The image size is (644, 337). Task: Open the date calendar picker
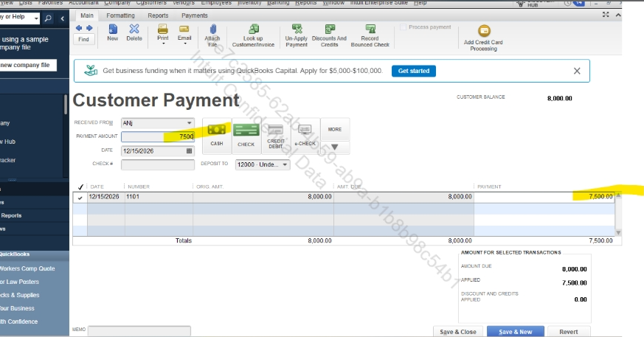(x=189, y=151)
